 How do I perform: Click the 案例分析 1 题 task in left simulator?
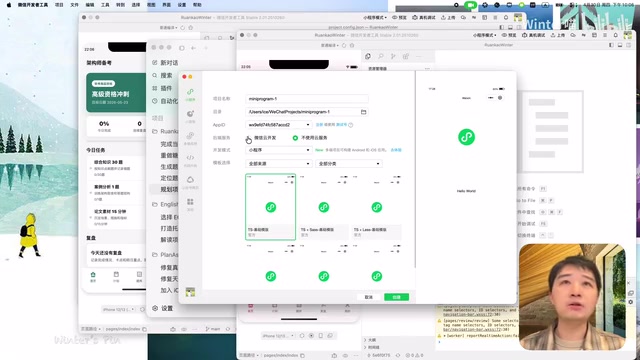(116, 192)
